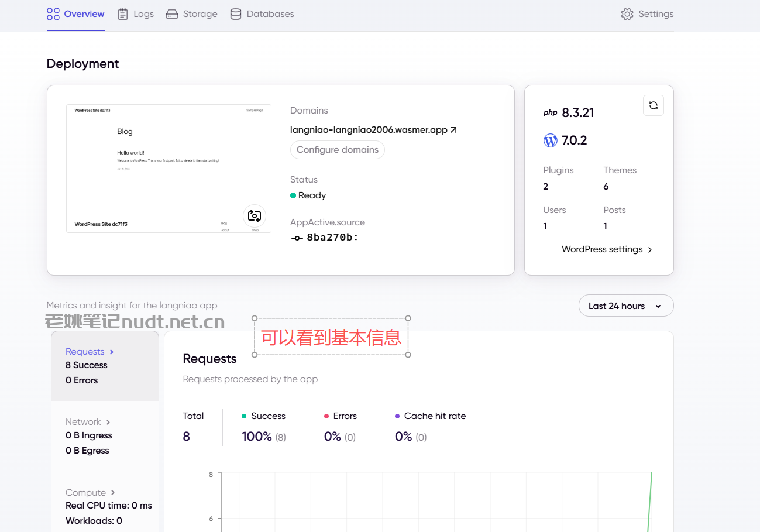The width and height of the screenshot is (760, 532).
Task: Click the Configure domains button
Action: click(x=338, y=150)
